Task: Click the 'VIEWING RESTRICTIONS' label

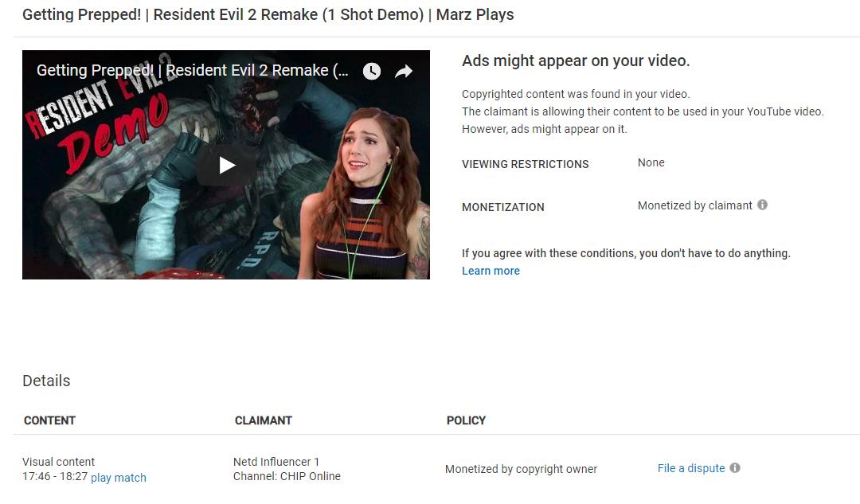Action: point(526,164)
